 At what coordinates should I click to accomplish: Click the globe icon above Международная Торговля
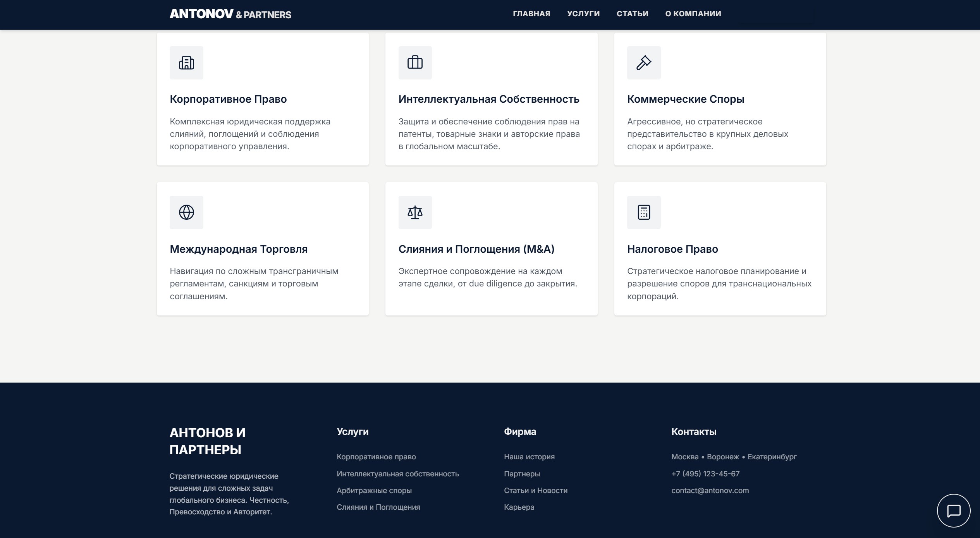pos(186,212)
